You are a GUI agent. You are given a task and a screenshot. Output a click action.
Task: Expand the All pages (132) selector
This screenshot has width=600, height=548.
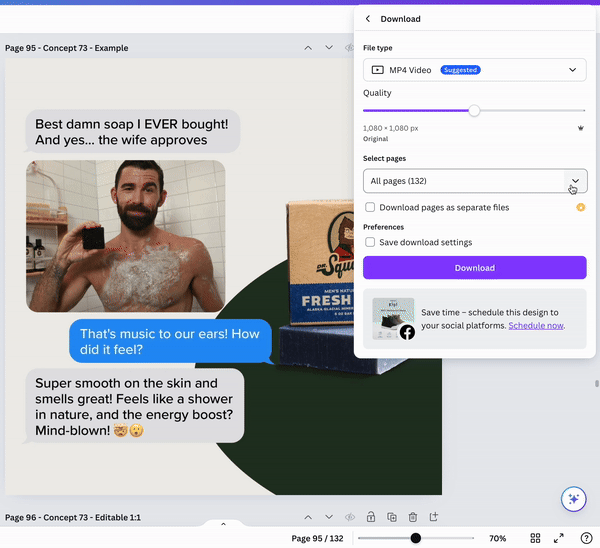pos(474,181)
